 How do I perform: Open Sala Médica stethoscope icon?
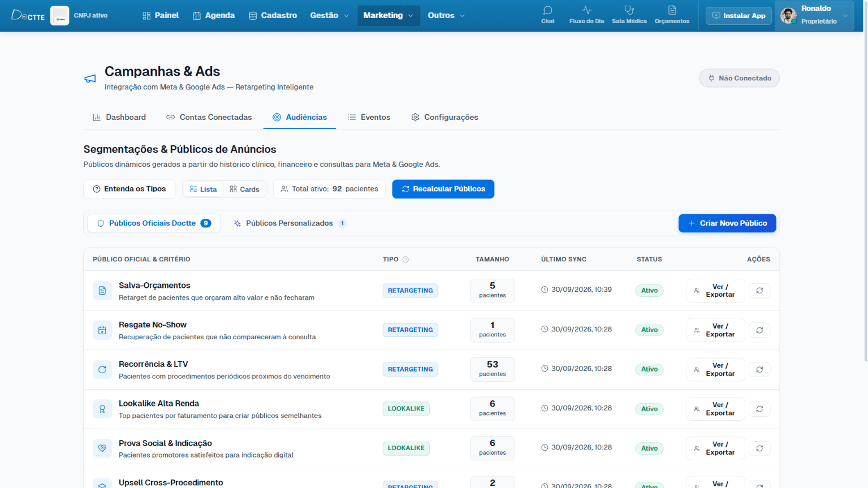(x=629, y=15)
